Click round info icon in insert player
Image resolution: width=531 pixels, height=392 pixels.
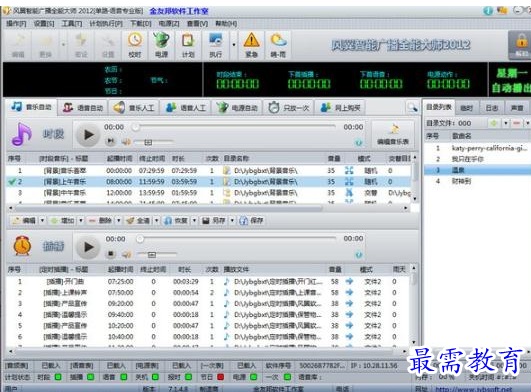coord(359,255)
